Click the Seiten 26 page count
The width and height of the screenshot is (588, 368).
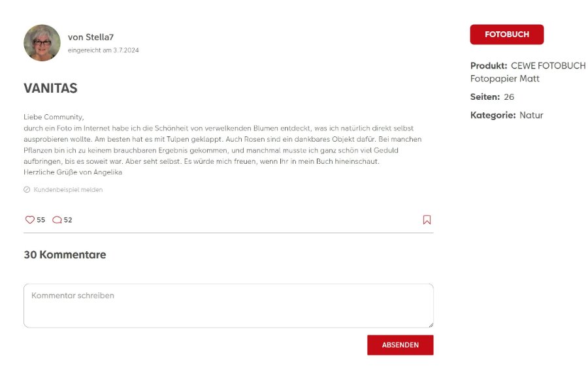coord(509,97)
